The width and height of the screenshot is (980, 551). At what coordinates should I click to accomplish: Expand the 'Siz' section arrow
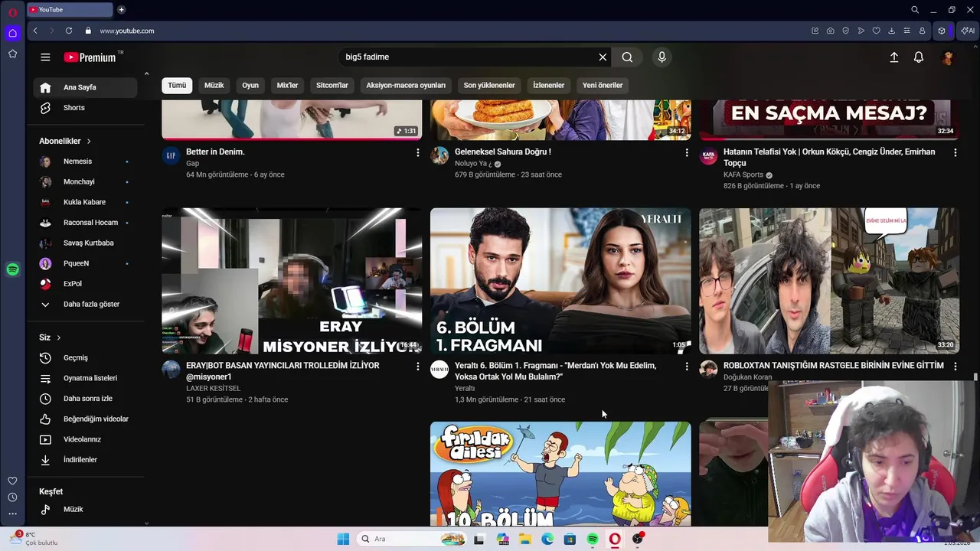click(58, 337)
